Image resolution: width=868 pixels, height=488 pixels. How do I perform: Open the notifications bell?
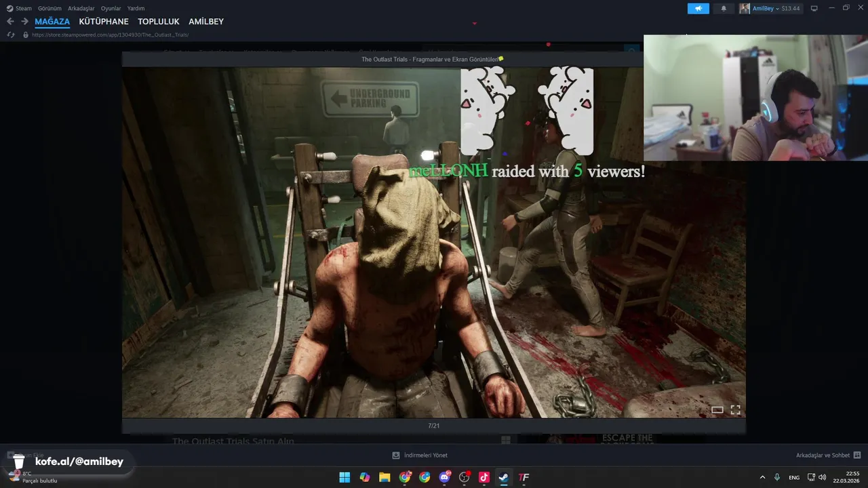724,8
